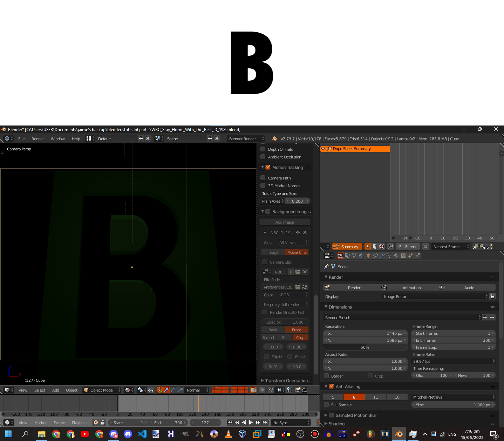Open the Texture properties tab (checker icon)
504x441 pixels.
click(x=403, y=256)
